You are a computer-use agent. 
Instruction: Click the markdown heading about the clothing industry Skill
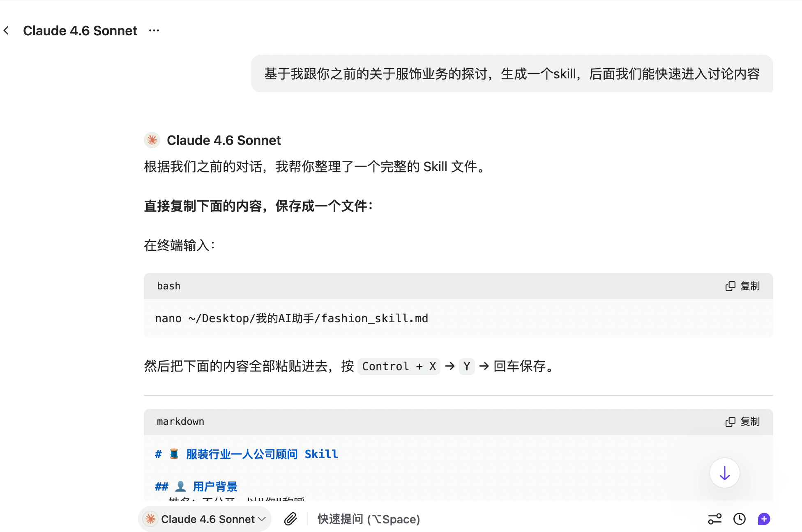pyautogui.click(x=247, y=454)
